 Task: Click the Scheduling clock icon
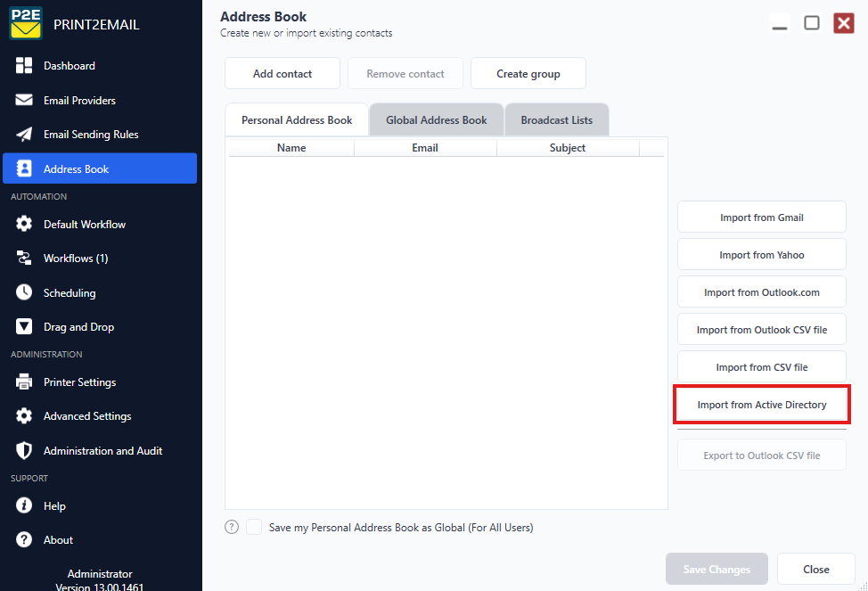pos(24,292)
